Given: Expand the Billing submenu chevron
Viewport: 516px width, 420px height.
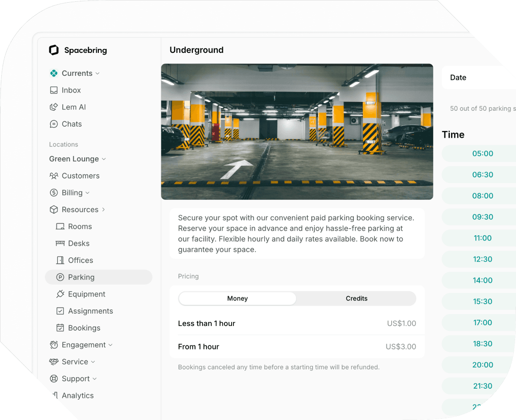Looking at the screenshot, I should click(87, 193).
